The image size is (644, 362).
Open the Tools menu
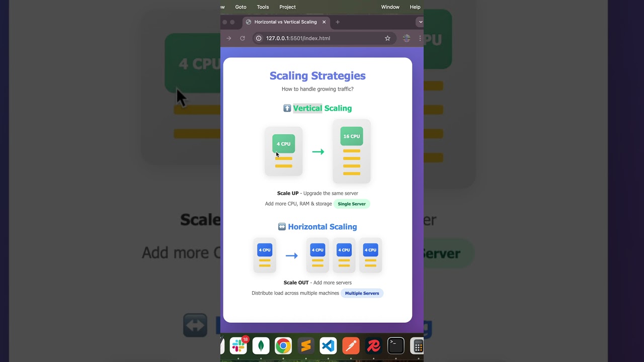click(x=263, y=7)
